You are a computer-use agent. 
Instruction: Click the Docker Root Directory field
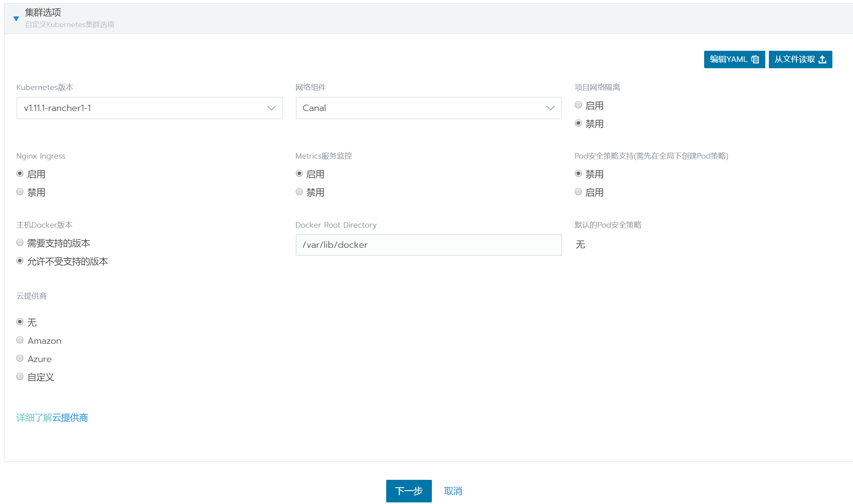click(x=428, y=245)
